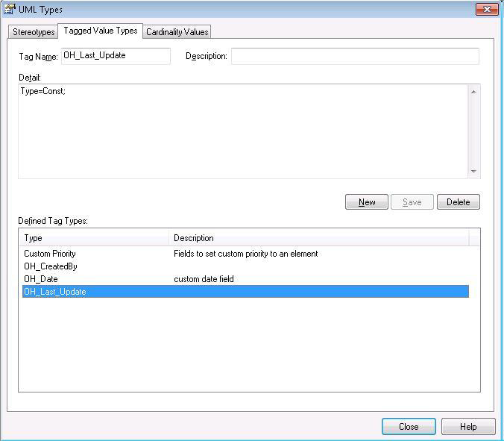Sort the list by the Type column header
Image resolution: width=504 pixels, height=441 pixels.
coord(95,238)
